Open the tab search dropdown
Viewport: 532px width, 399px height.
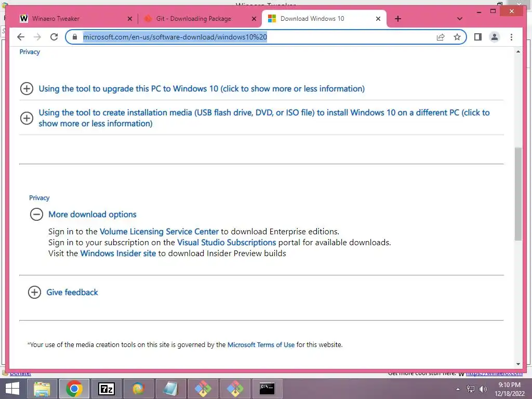point(460,19)
